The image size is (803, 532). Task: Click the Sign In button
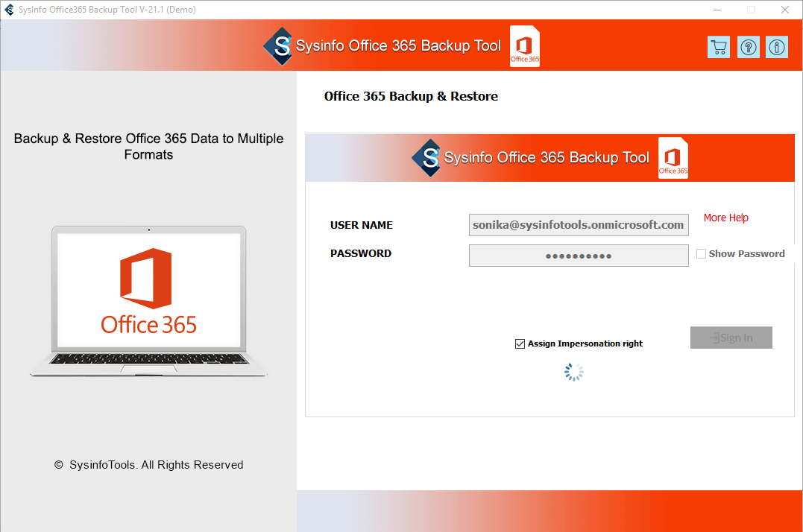point(731,338)
